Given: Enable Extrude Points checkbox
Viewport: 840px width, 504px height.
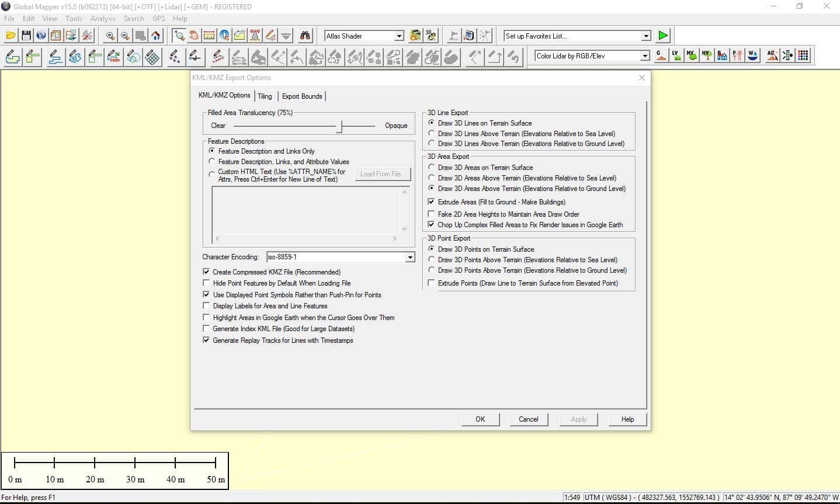Looking at the screenshot, I should click(523, 283).
